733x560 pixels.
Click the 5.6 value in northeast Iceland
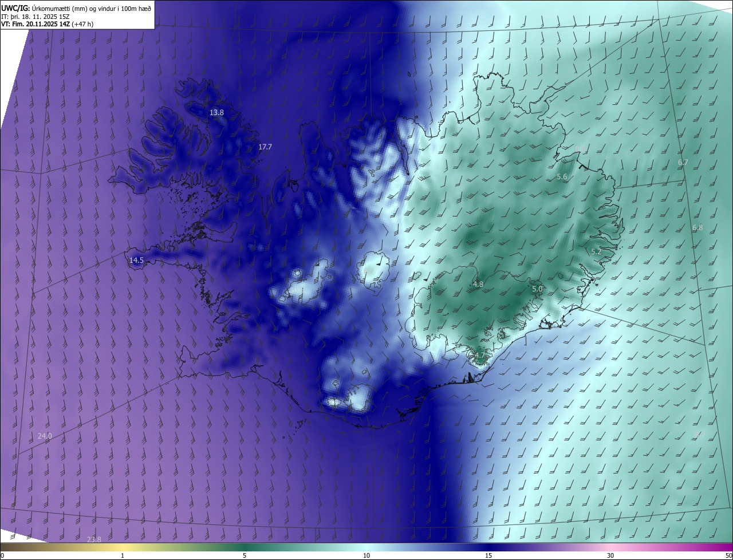click(x=562, y=177)
